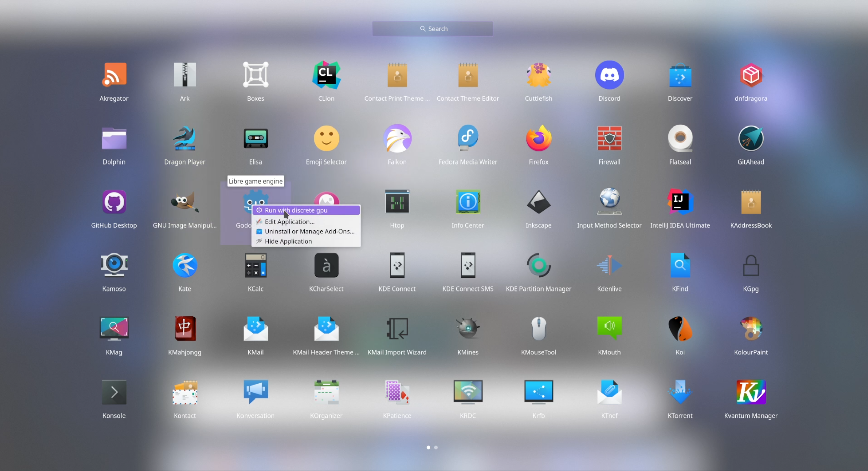Open Elisa music player
Screen dimensions: 868x471
click(255, 138)
